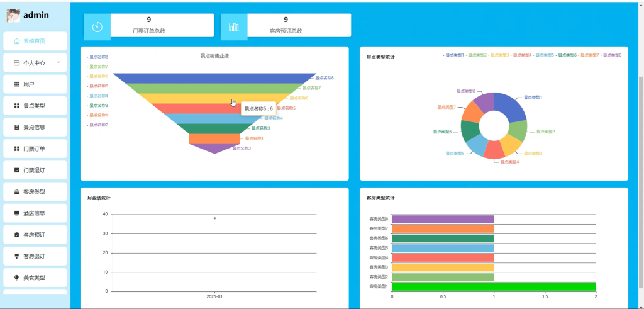The width and height of the screenshot is (644, 309).
Task: Click the lightbulb icon beside 美食类型
Action: (17, 278)
